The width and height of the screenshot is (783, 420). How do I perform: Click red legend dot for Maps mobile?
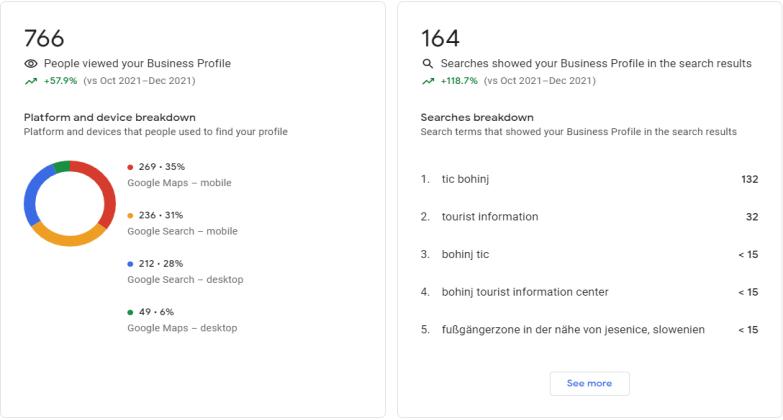[130, 167]
